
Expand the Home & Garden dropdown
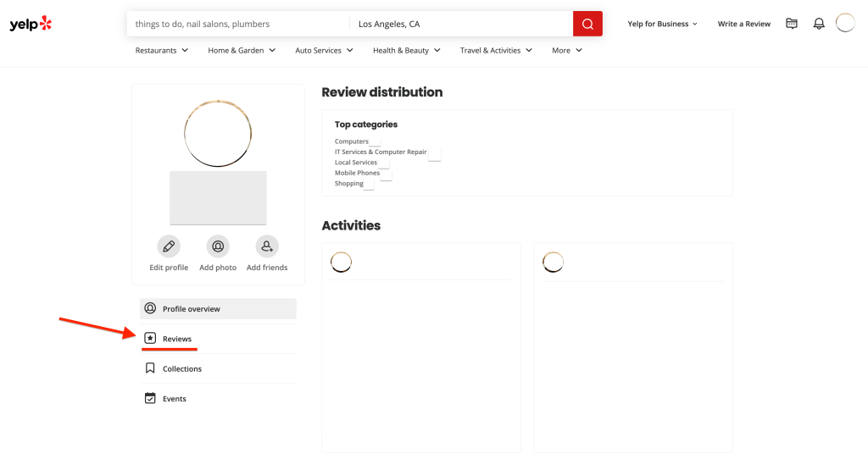click(242, 50)
